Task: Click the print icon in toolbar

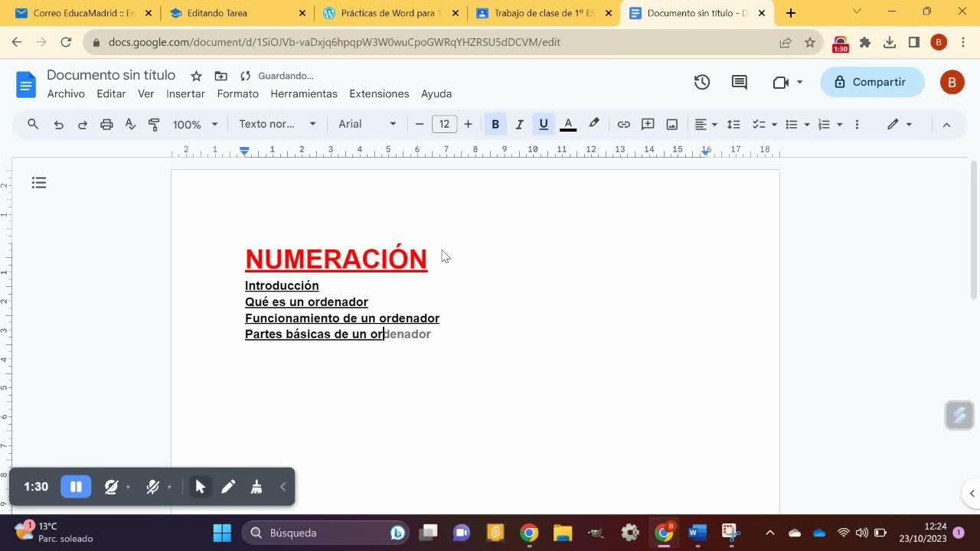Action: (x=106, y=124)
